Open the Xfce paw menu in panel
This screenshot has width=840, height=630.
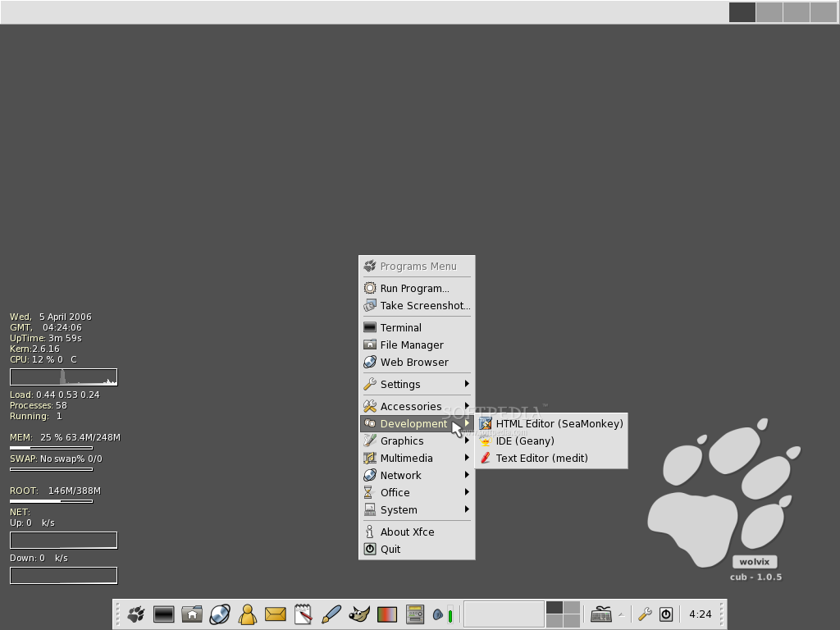(136, 614)
